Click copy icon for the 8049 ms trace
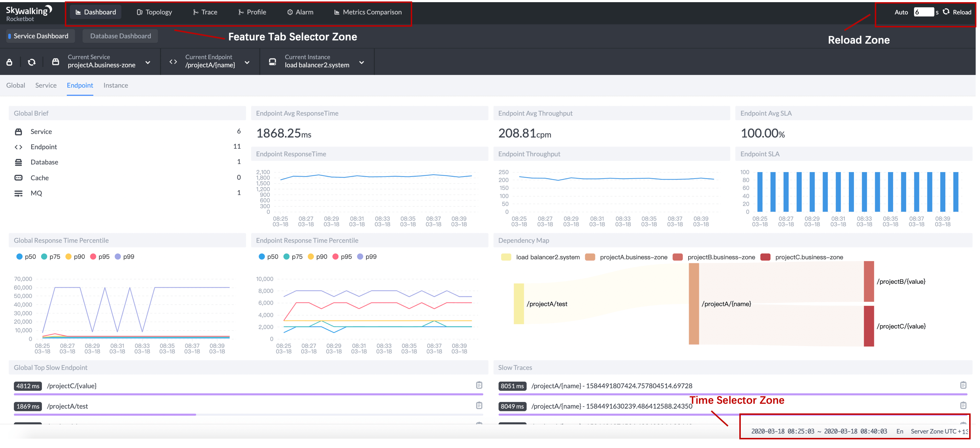The width and height of the screenshot is (980, 448). click(963, 406)
